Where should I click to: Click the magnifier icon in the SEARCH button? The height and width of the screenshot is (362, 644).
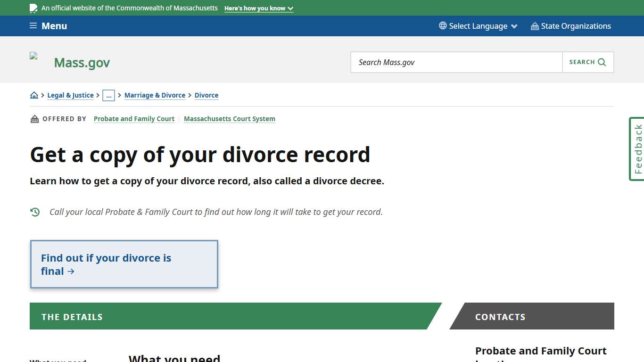(x=601, y=62)
